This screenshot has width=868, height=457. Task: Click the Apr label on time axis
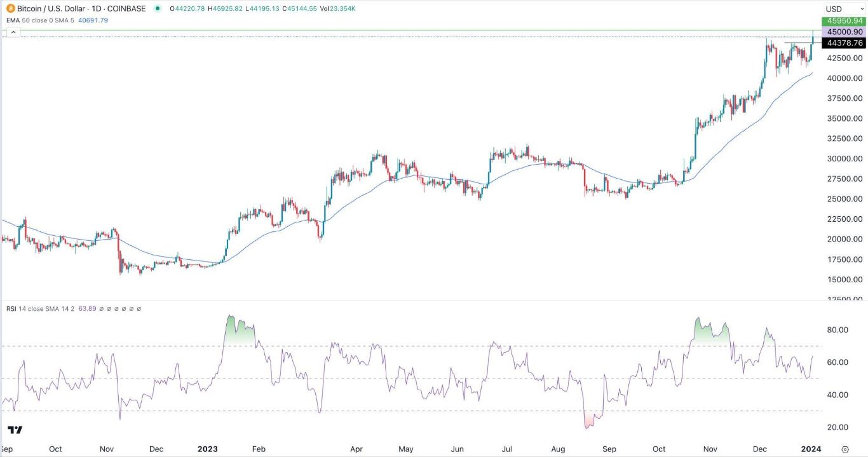coord(356,449)
